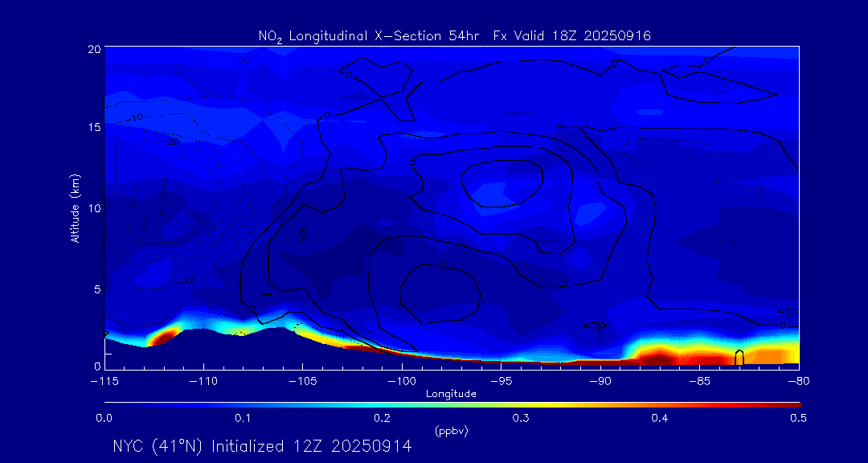Click the plot title 'NO2 Longitudinal X-Section 54hr'

(368, 36)
